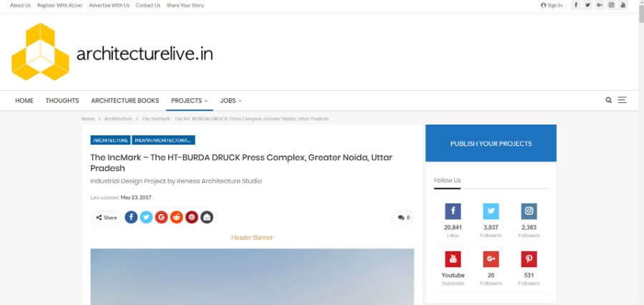Click Architecture in the breadcrumb
Screen dimensions: 644x305
(118, 119)
